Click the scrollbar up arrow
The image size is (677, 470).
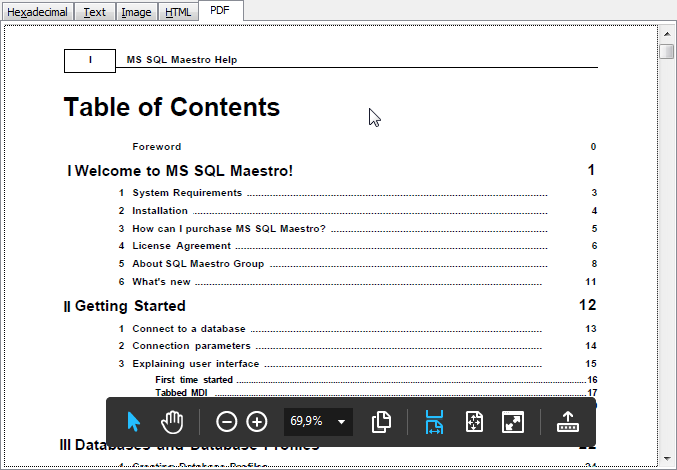[x=666, y=31]
